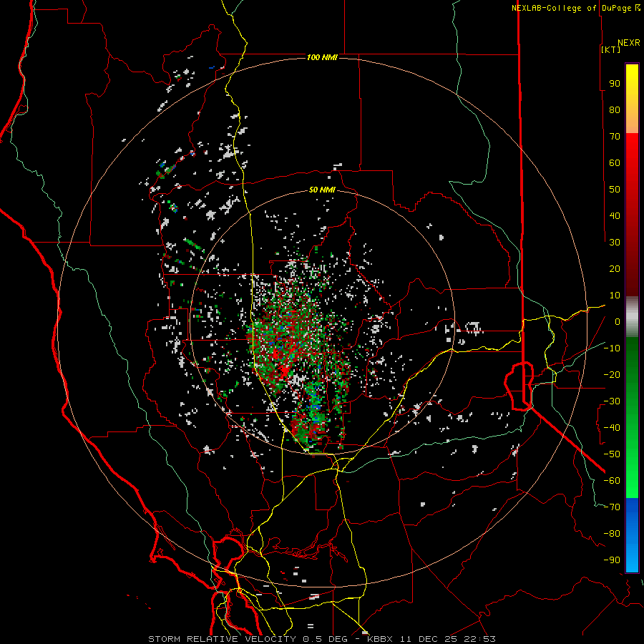
Task: Click the 100 NMI range ring label
Action: [322, 57]
